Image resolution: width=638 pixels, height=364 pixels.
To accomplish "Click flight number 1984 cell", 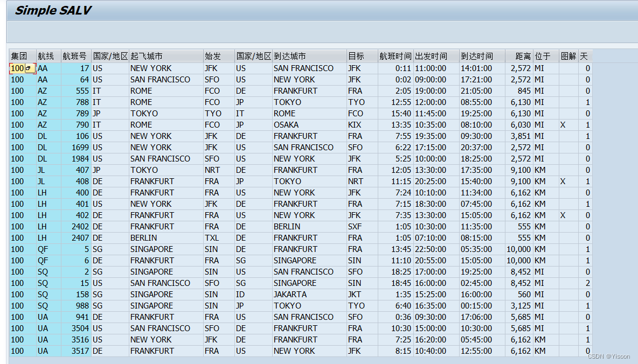I will coord(76,159).
